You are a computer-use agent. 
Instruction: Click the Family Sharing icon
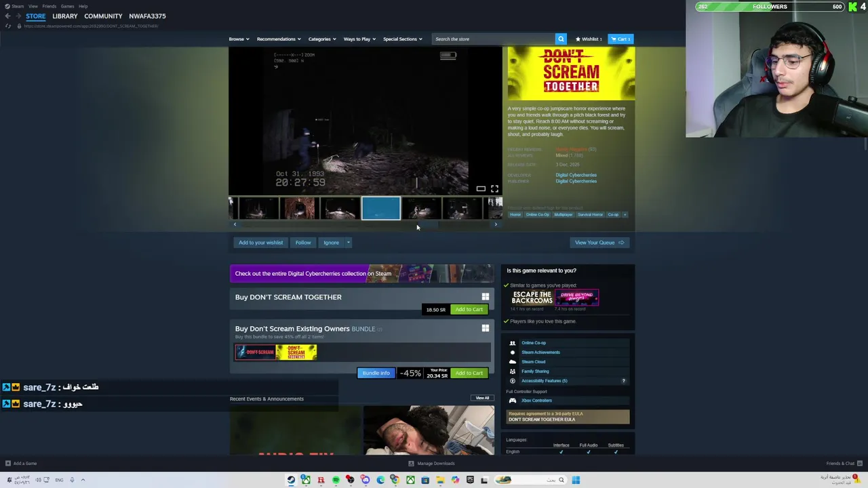pos(513,371)
